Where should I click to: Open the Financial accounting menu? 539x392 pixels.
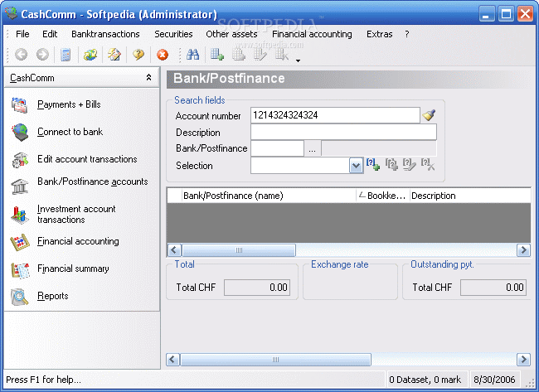click(x=312, y=34)
